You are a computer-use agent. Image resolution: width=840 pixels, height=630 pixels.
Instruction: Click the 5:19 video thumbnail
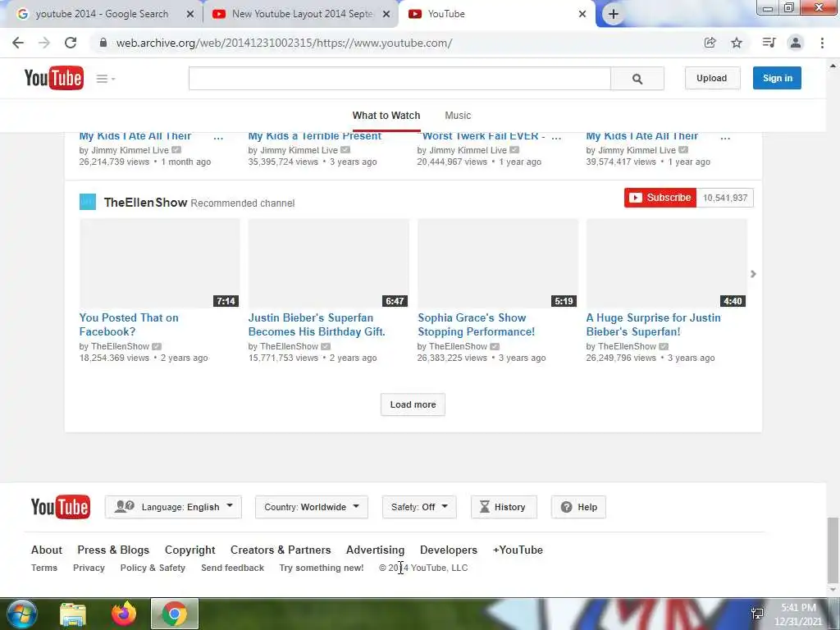tap(498, 263)
